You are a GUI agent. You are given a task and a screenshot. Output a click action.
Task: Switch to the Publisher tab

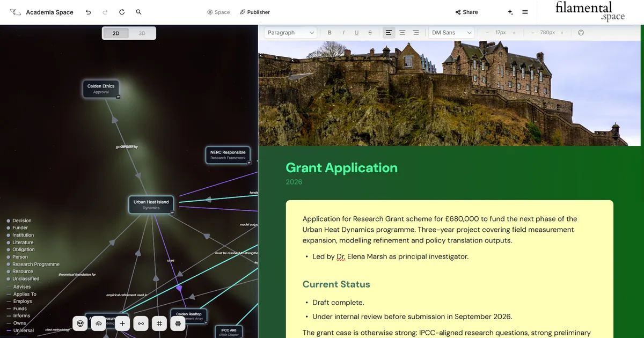pos(255,12)
